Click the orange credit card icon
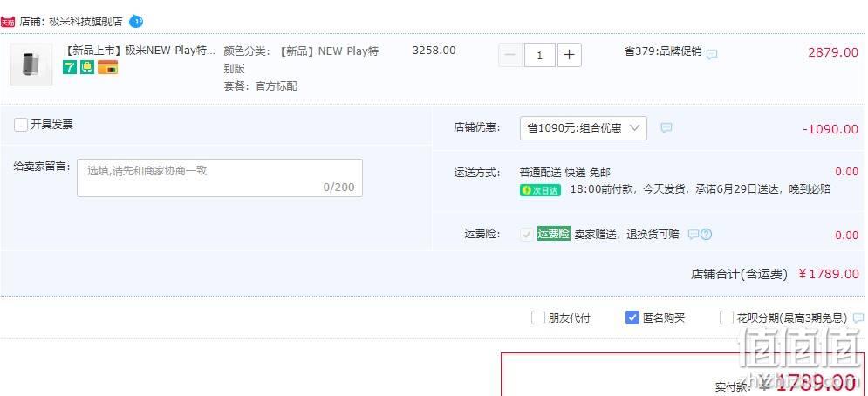This screenshot has width=868, height=396. [x=108, y=67]
